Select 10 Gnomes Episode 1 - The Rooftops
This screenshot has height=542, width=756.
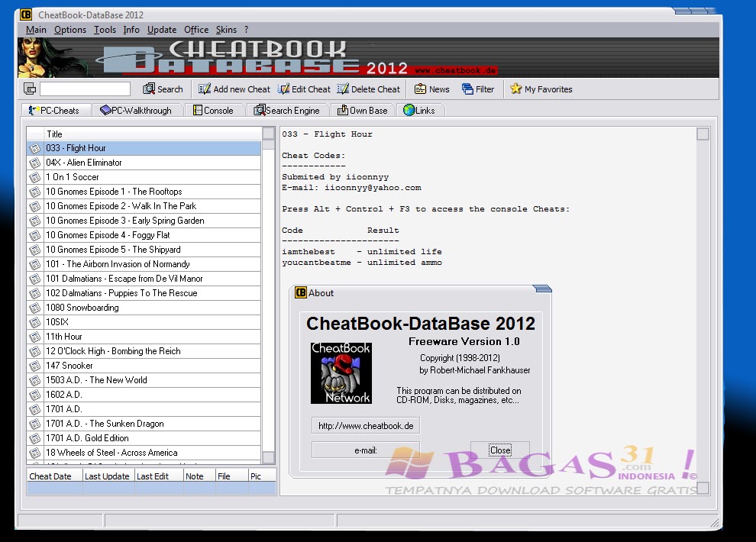point(144,192)
